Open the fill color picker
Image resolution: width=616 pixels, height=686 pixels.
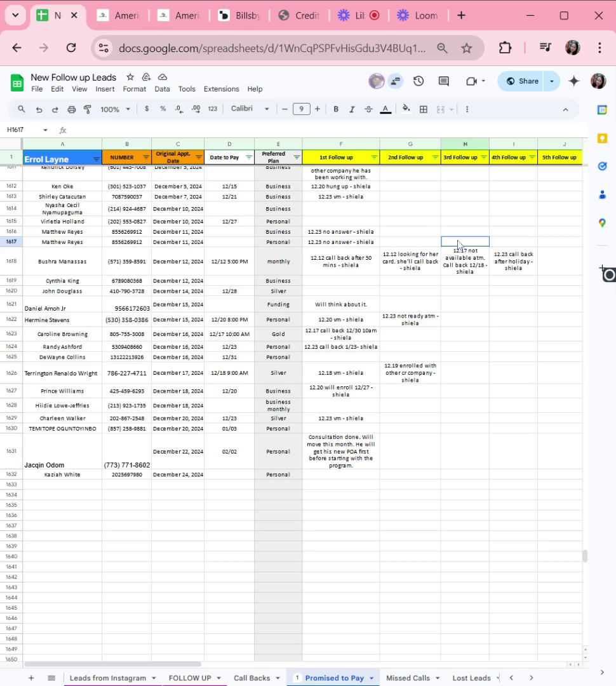(x=406, y=109)
